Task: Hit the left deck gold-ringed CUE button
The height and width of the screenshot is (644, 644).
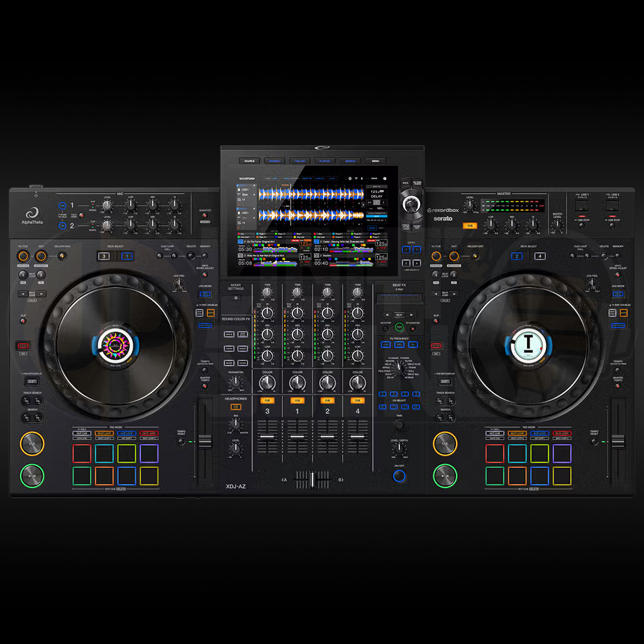Action: tap(32, 443)
